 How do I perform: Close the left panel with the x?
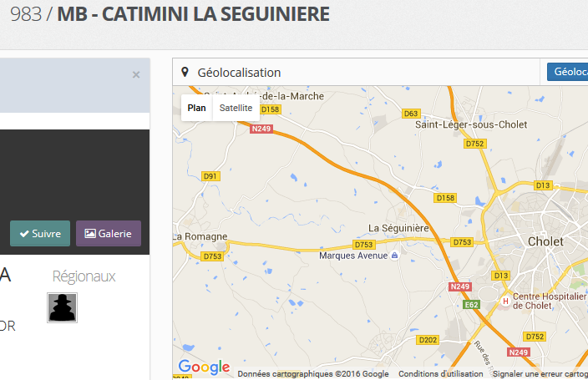[x=136, y=75]
